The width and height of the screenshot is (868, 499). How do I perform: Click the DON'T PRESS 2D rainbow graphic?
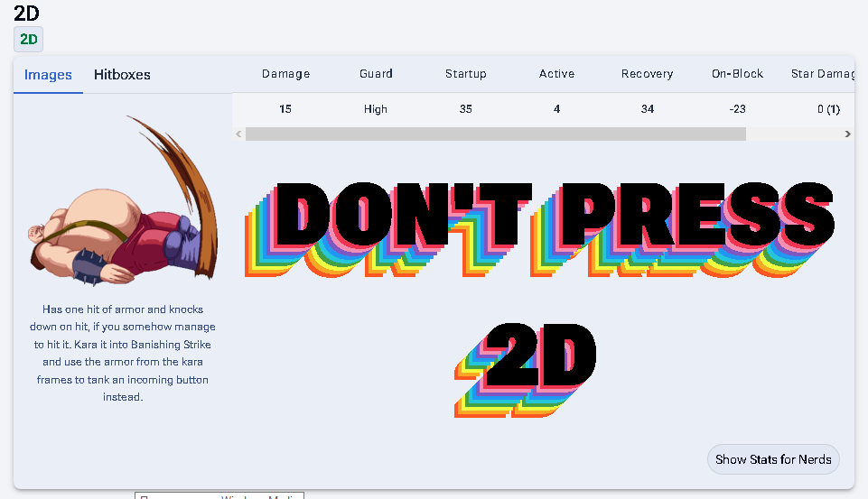pos(540,299)
